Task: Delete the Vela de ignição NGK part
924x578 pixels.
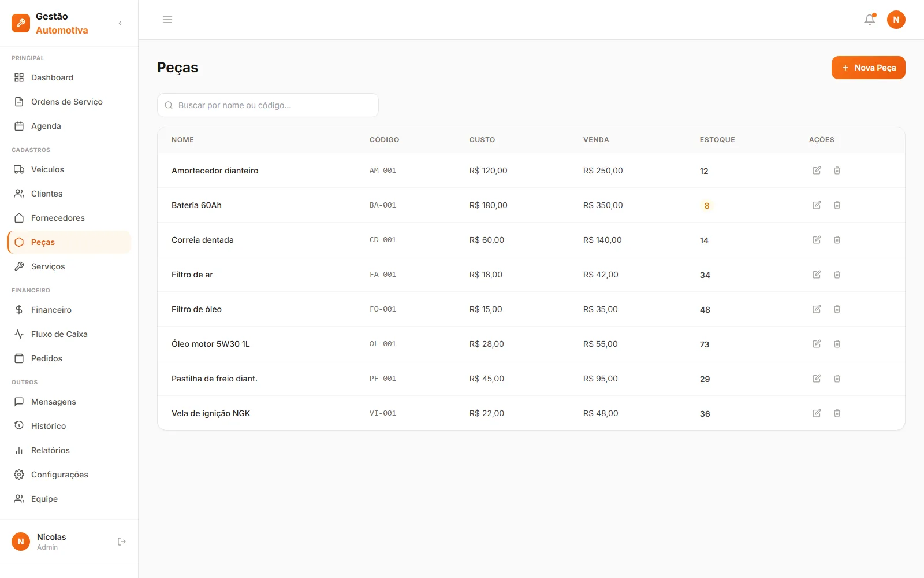Action: 837,413
